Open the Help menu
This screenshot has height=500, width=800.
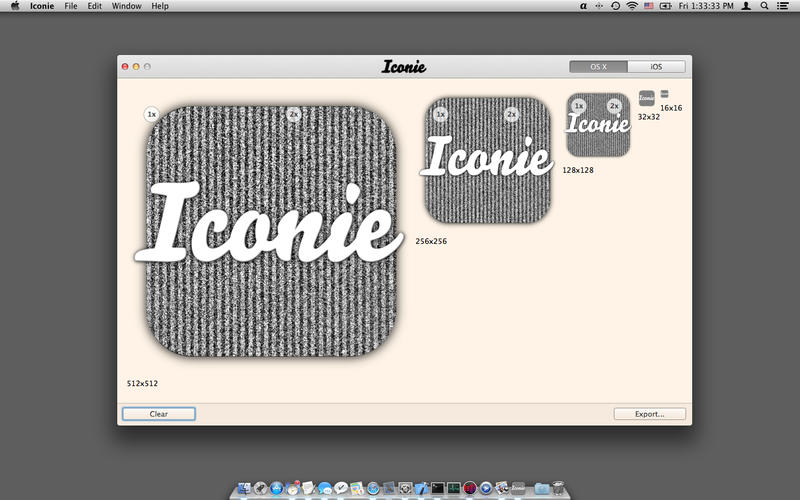160,6
